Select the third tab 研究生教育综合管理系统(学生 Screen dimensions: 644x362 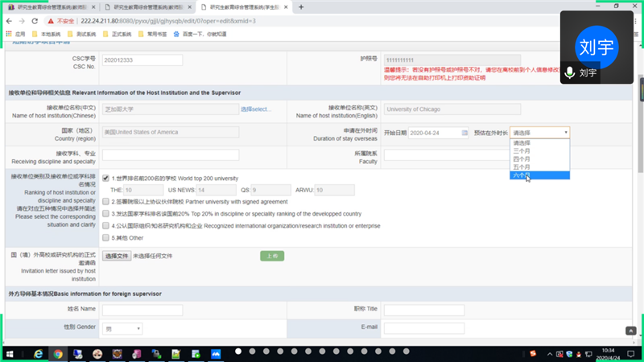point(244,7)
